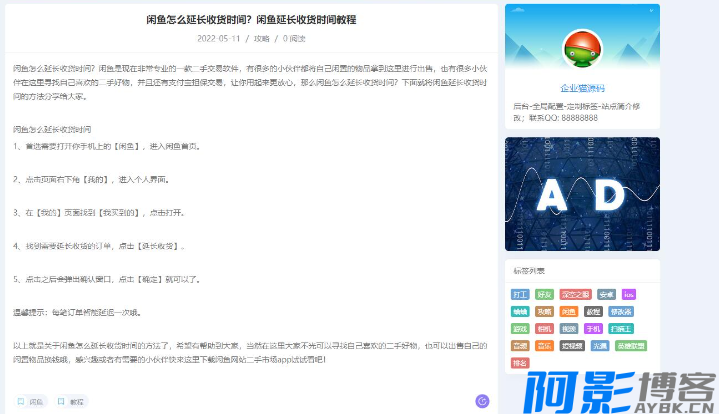This screenshot has width=719, height=416.
Task: Click the 温馨提示 reminder line
Action: [x=77, y=312]
